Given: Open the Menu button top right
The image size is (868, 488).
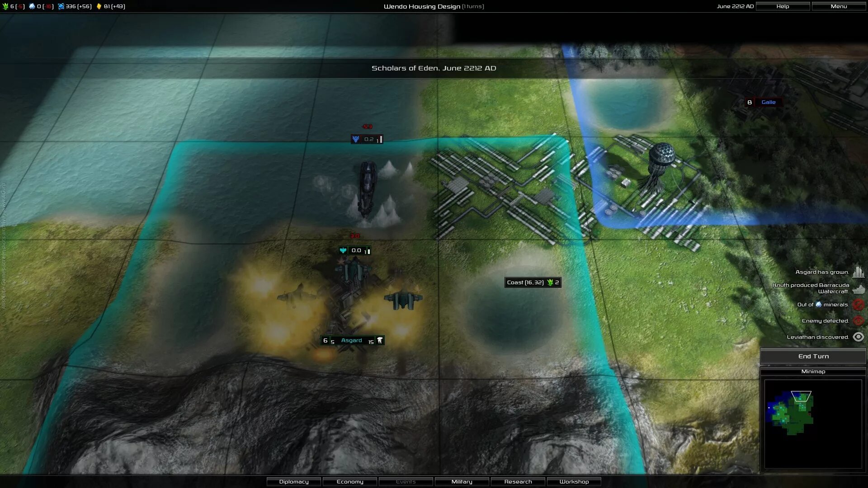Looking at the screenshot, I should point(839,6).
